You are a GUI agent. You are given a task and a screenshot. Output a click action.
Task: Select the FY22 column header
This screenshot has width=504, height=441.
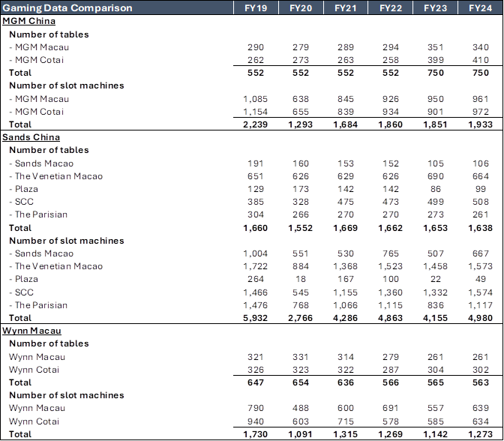(x=391, y=7)
